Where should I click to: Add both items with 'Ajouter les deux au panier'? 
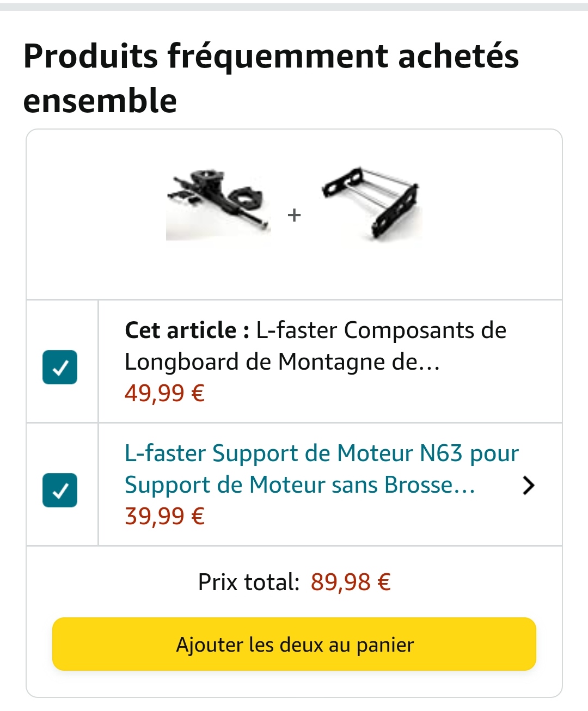pyautogui.click(x=294, y=644)
